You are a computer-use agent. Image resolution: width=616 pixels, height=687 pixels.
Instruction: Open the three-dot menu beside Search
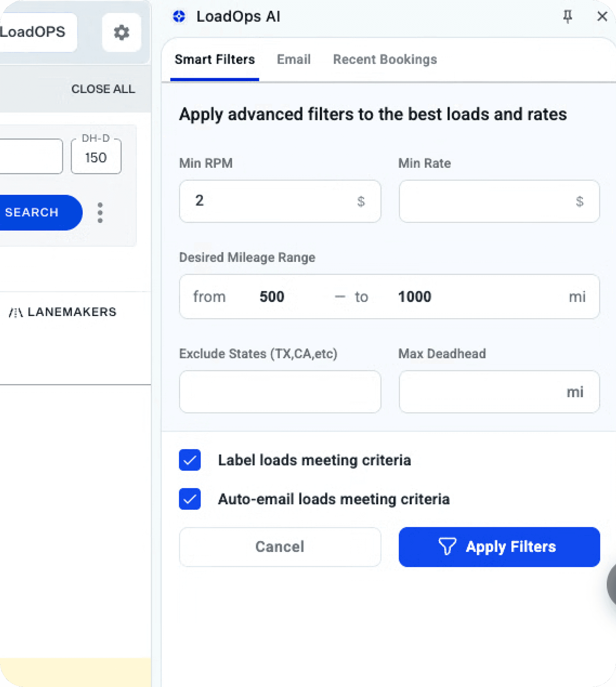click(100, 213)
